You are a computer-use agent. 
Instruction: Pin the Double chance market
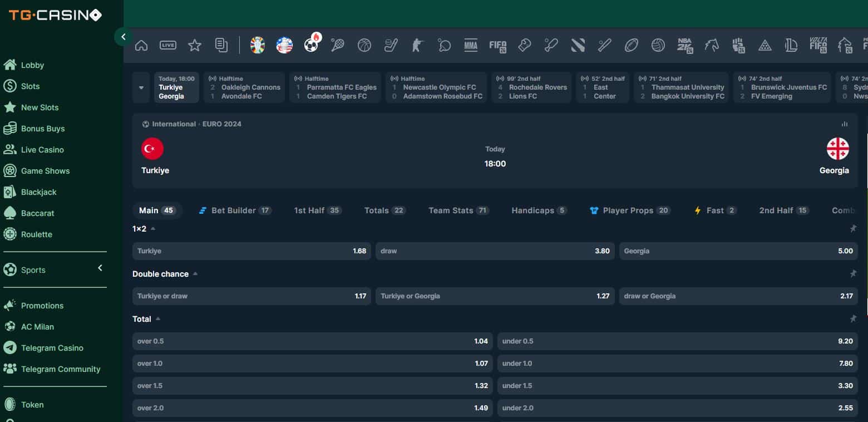pos(853,273)
